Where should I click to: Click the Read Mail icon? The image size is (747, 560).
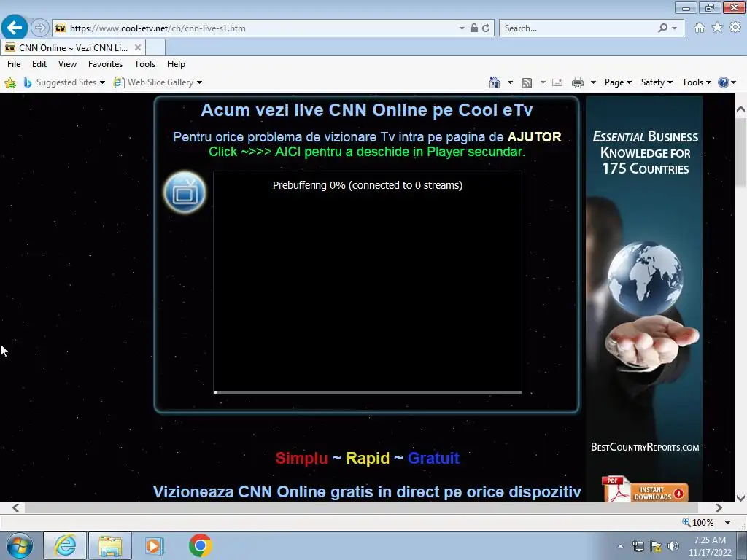pos(557,83)
